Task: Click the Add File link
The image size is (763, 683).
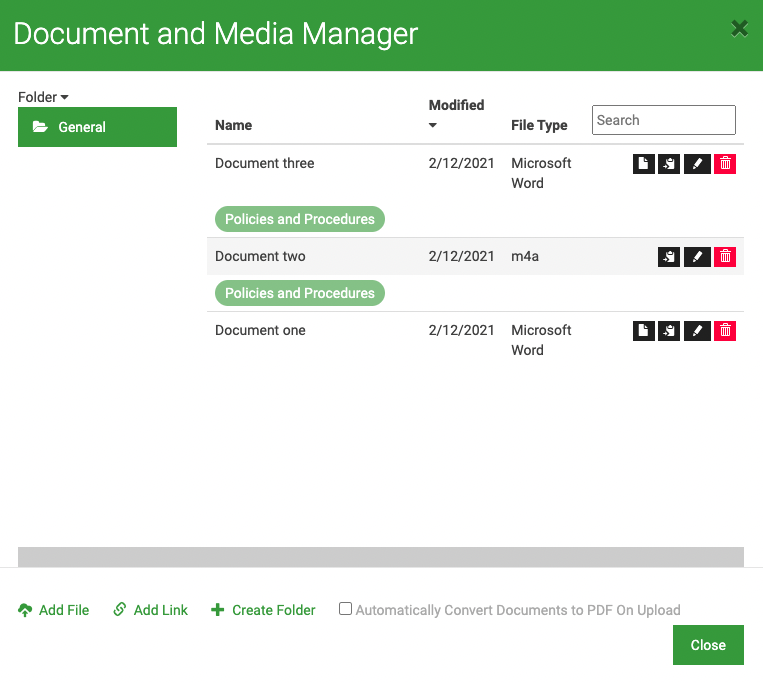Action: pyautogui.click(x=54, y=610)
